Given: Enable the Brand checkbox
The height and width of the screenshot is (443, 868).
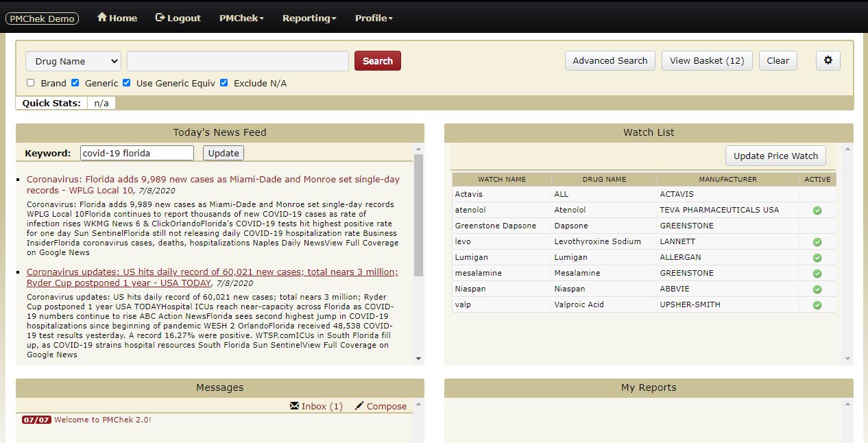Looking at the screenshot, I should (31, 83).
